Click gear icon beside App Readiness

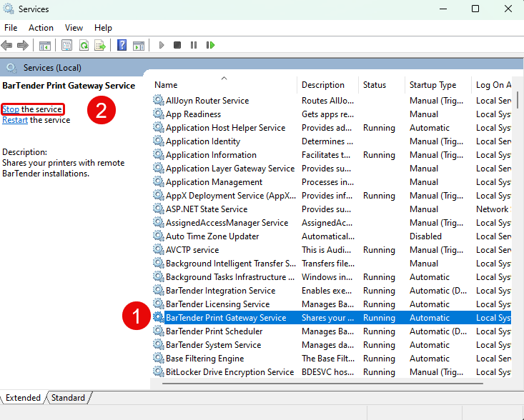click(159, 114)
